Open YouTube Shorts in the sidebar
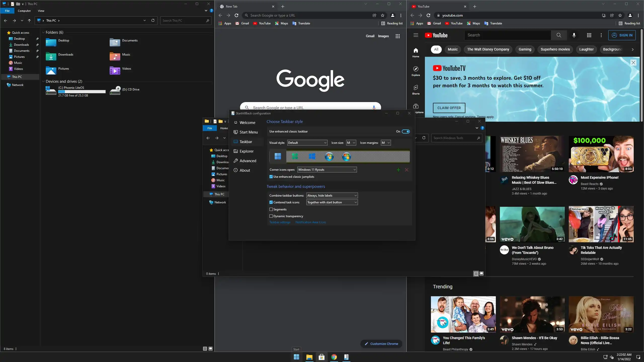 click(x=416, y=89)
